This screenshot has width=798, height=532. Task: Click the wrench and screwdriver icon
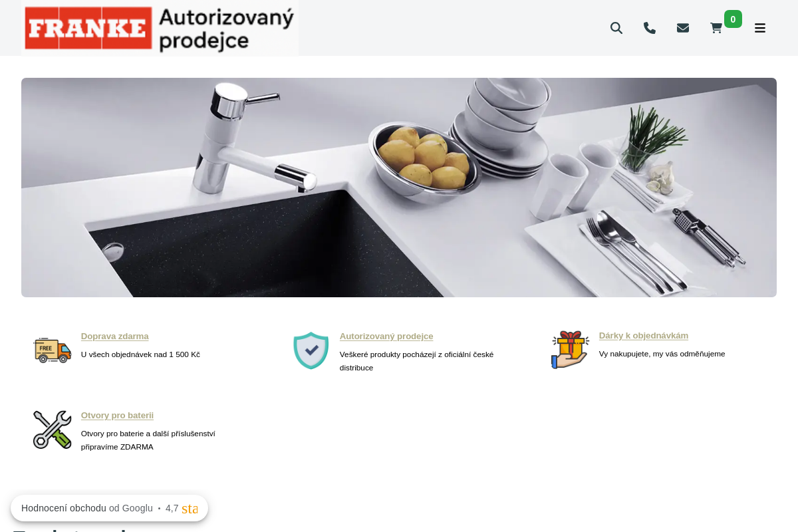pyautogui.click(x=52, y=430)
